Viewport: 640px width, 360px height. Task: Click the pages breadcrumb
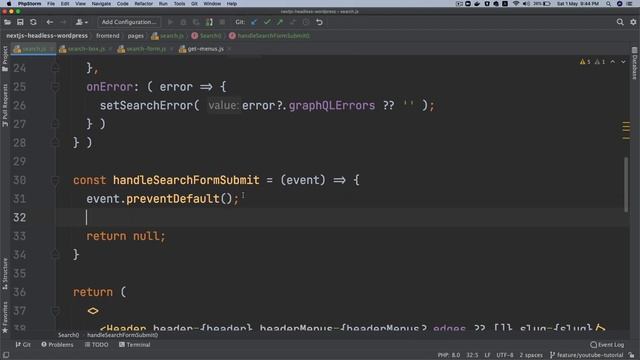tap(136, 36)
